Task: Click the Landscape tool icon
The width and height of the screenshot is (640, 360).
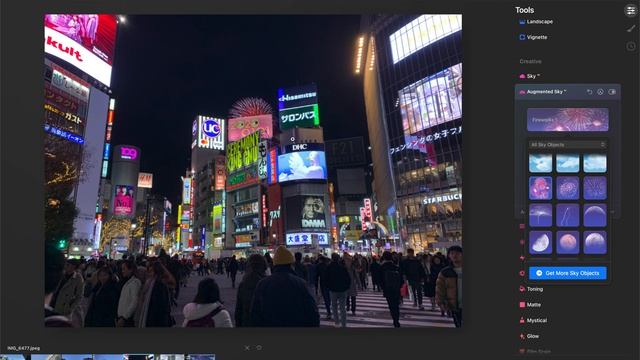Action: [522, 22]
